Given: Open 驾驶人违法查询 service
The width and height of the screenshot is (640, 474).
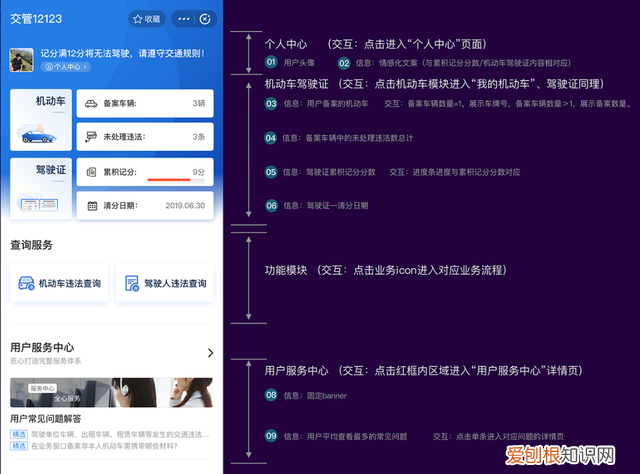Looking at the screenshot, I should click(164, 283).
